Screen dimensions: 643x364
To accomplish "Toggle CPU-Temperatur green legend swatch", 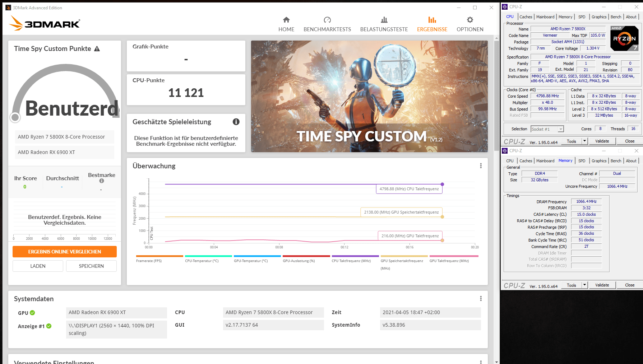I will pos(208,256).
